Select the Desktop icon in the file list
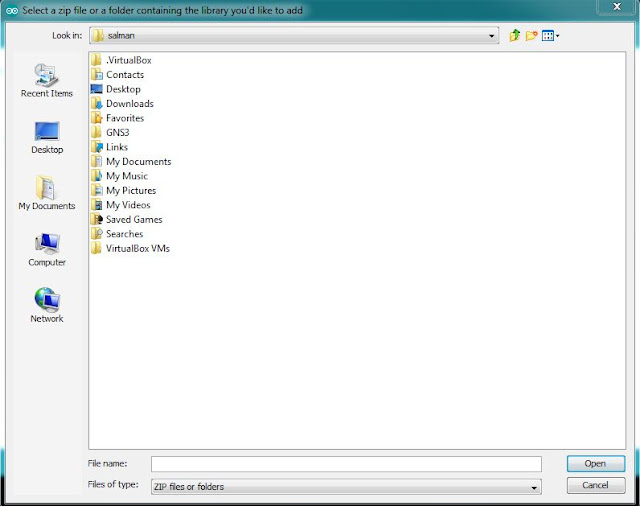640x506 pixels. click(97, 89)
